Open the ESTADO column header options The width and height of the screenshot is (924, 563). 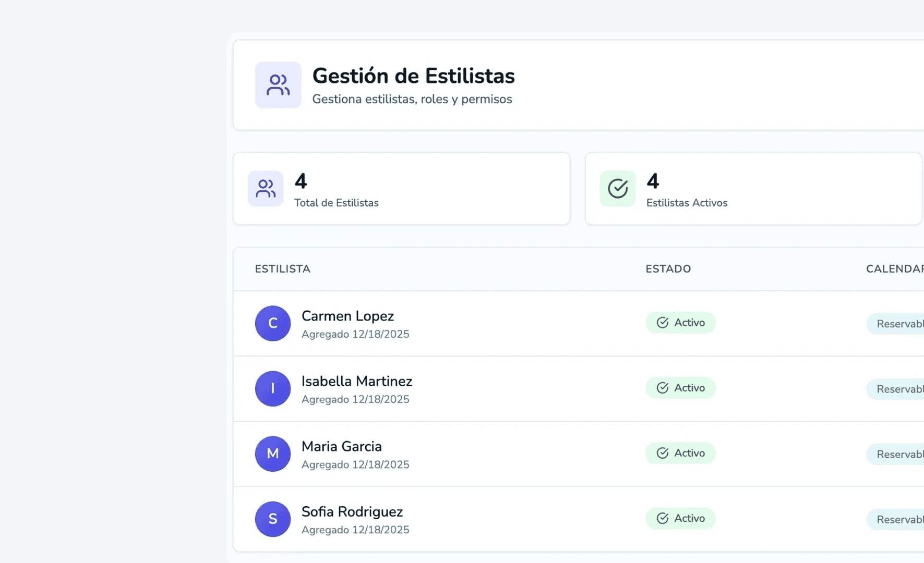pos(668,269)
